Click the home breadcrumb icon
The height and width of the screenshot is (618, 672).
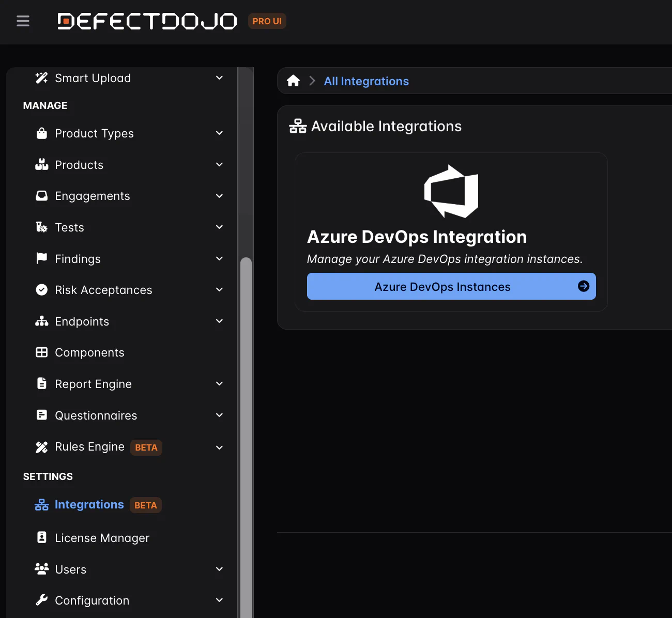tap(293, 81)
